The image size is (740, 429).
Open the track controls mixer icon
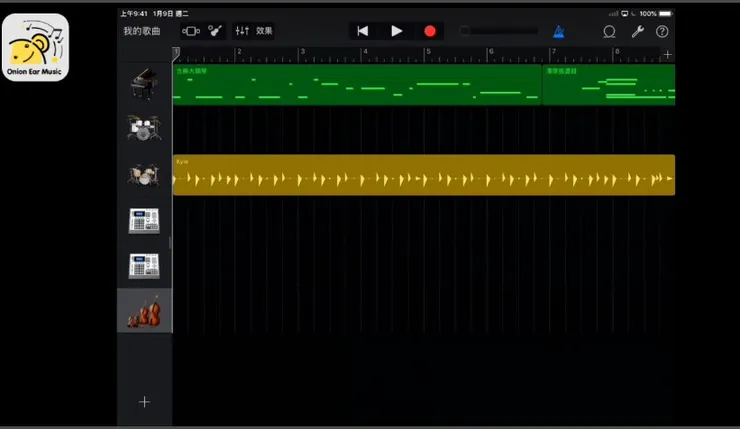(x=241, y=31)
